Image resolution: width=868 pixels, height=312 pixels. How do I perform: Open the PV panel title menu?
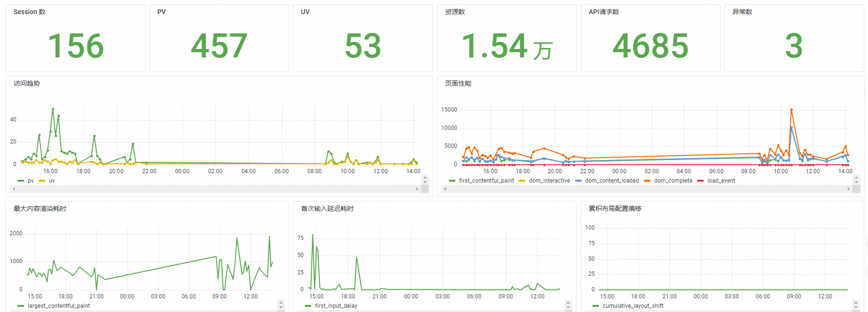click(162, 12)
